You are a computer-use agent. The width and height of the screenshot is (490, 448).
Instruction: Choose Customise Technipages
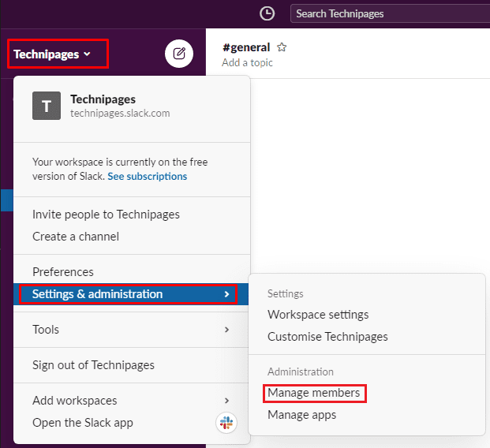(327, 337)
